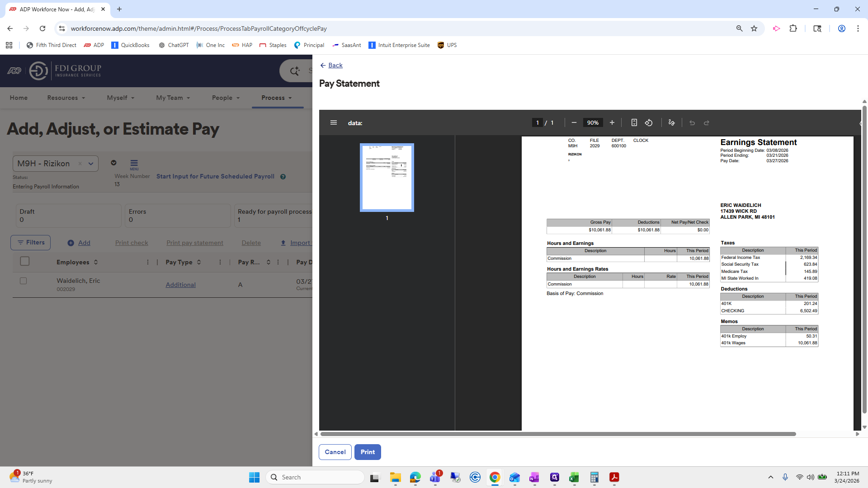Activate the PDF draw annotation tool
Screen dimensions: 868x488
coord(671,122)
